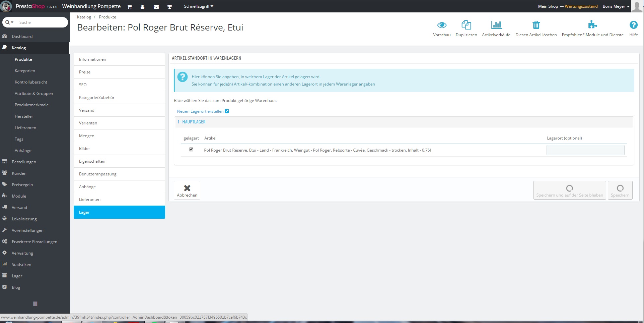The width and height of the screenshot is (644, 323).
Task: Click the Blog sidebar icon
Action: pos(5,287)
